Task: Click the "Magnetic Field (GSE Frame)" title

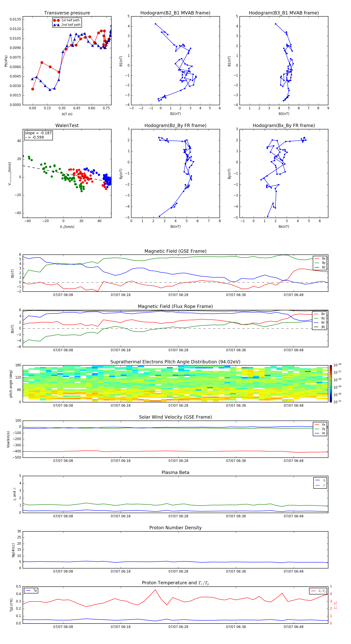Action: coord(175,251)
